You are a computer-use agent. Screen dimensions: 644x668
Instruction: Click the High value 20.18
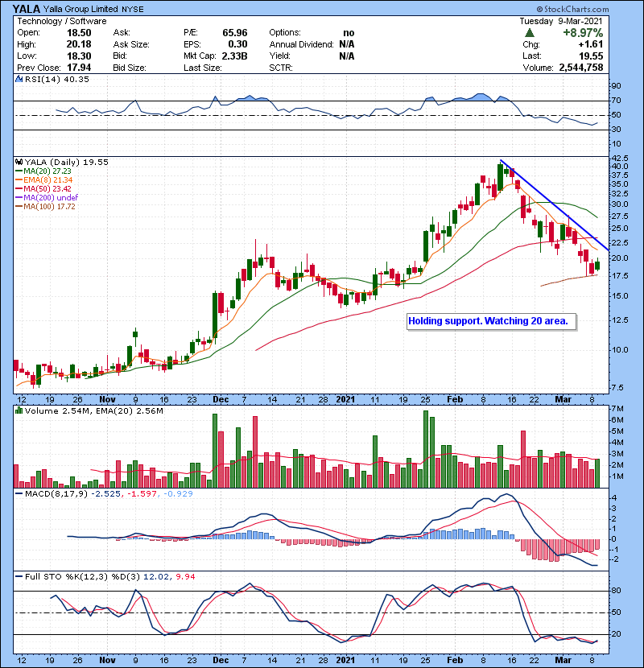79,44
